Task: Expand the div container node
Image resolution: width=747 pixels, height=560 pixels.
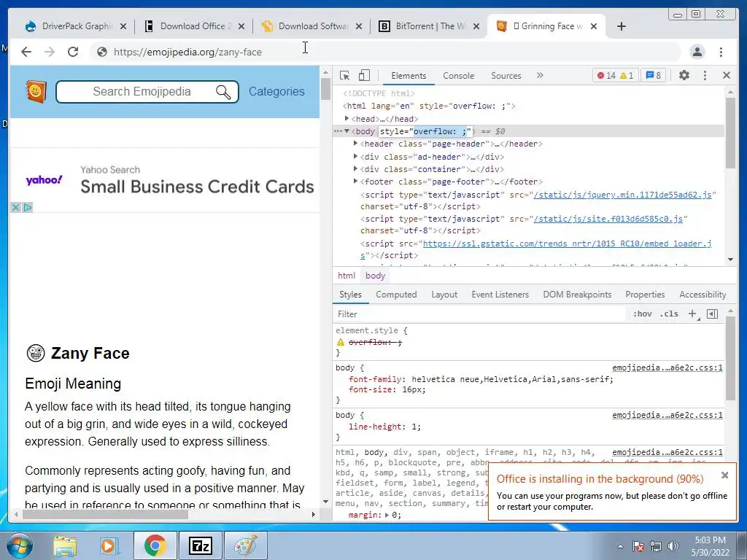Action: [x=355, y=168]
